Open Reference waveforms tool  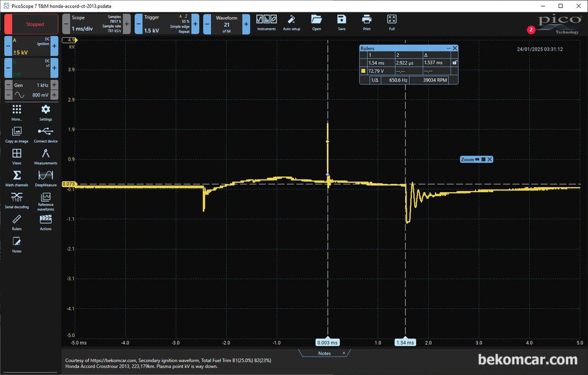pyautogui.click(x=45, y=201)
